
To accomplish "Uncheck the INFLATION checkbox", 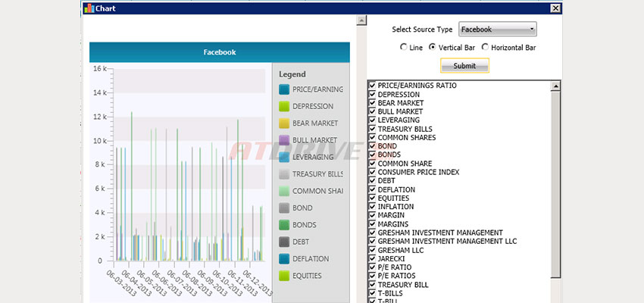I will click(x=373, y=207).
